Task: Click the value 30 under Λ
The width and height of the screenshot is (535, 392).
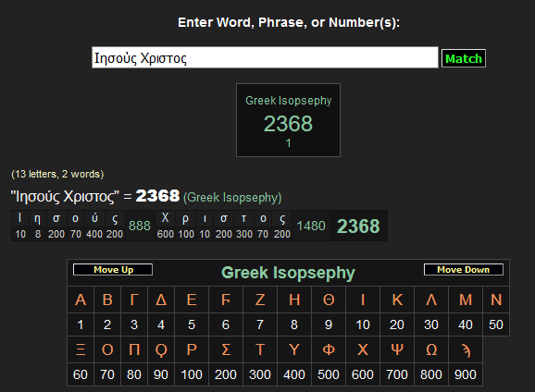Action: [x=431, y=325]
